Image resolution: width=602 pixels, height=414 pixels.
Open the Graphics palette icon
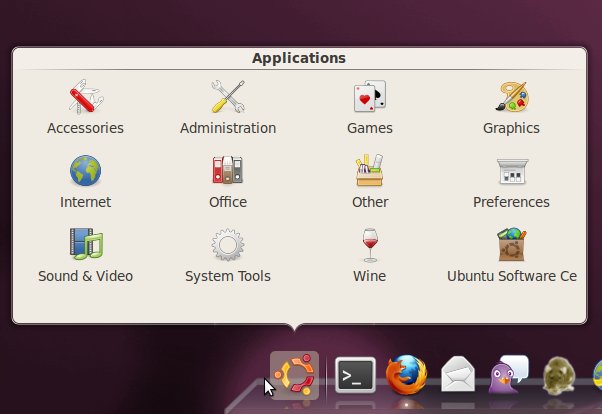(512, 97)
